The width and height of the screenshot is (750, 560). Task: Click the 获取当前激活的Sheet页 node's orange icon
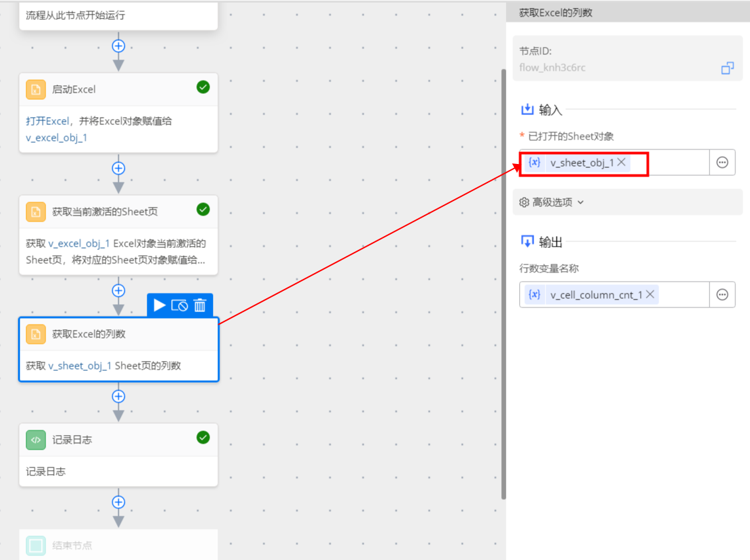click(x=36, y=212)
